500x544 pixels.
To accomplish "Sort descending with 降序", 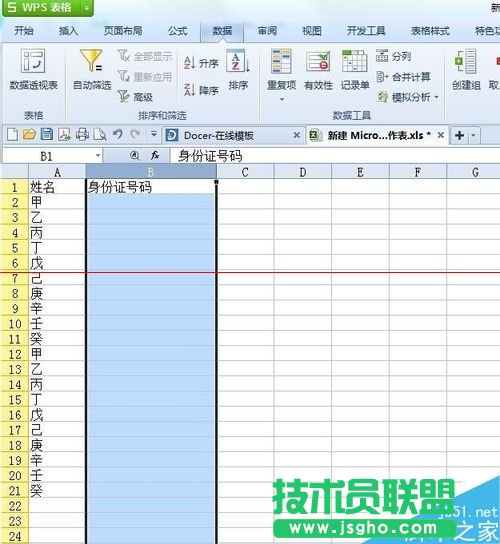I will pos(201,90).
